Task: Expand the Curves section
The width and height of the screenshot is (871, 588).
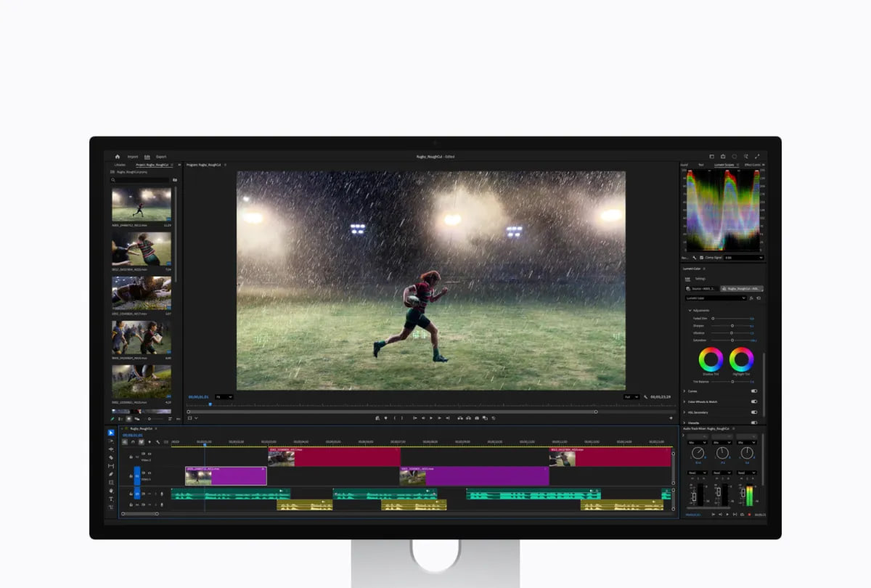Action: 684,391
